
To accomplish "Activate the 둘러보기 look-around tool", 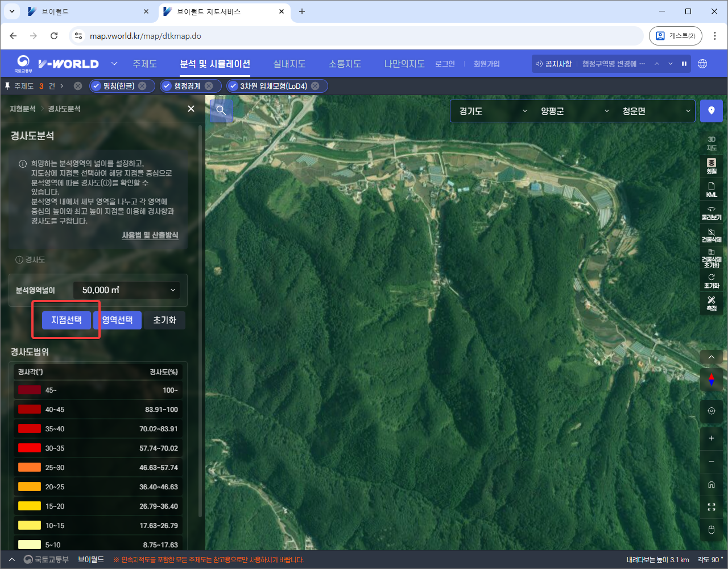I will pyautogui.click(x=712, y=213).
